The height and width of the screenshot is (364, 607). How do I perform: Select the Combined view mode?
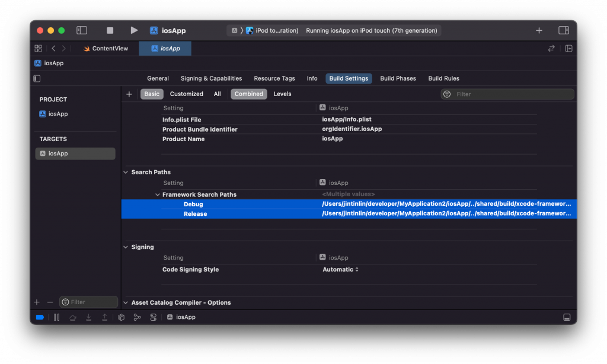click(x=248, y=94)
